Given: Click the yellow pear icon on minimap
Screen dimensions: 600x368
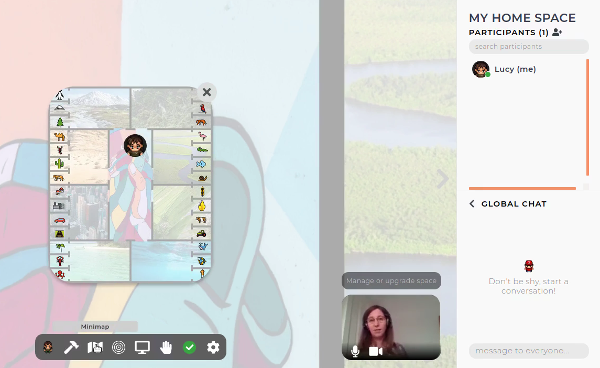Looking at the screenshot, I should pos(202,206).
